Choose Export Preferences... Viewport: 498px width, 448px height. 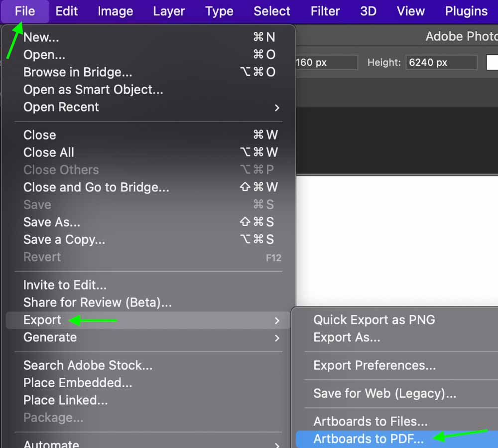click(374, 365)
